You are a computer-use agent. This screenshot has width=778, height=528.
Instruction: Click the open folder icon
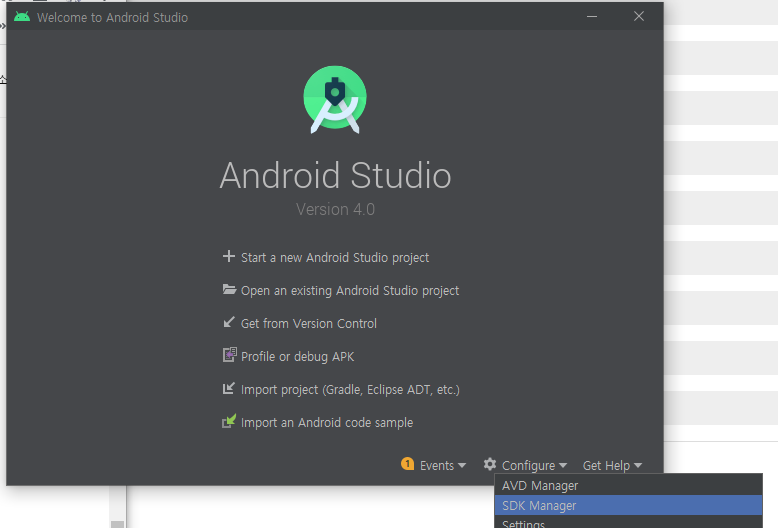[229, 289]
